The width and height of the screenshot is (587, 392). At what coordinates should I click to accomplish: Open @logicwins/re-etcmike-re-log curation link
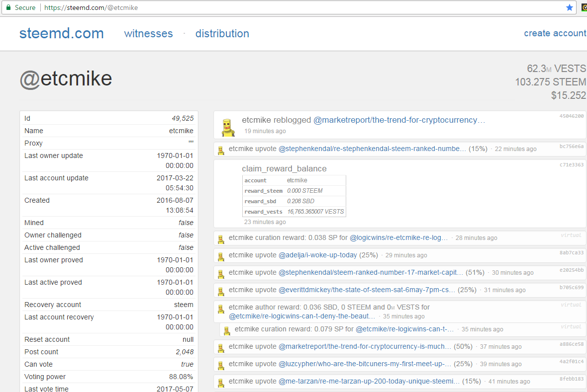[x=398, y=238]
